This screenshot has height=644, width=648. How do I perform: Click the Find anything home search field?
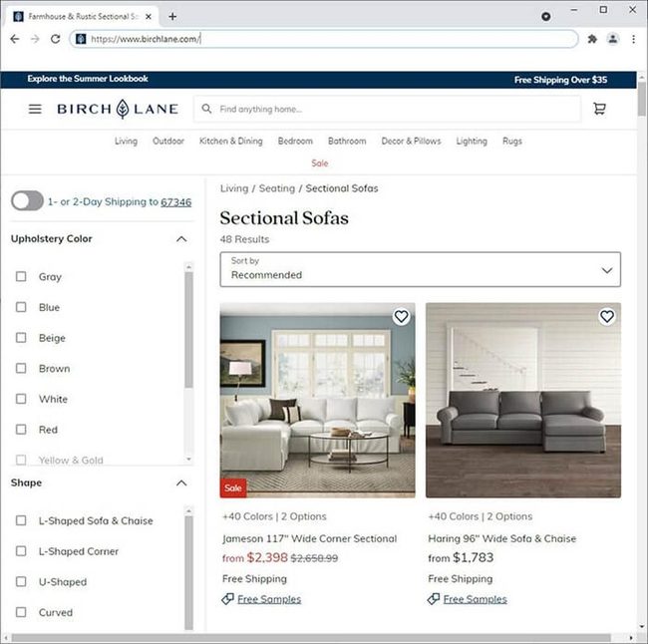click(387, 109)
